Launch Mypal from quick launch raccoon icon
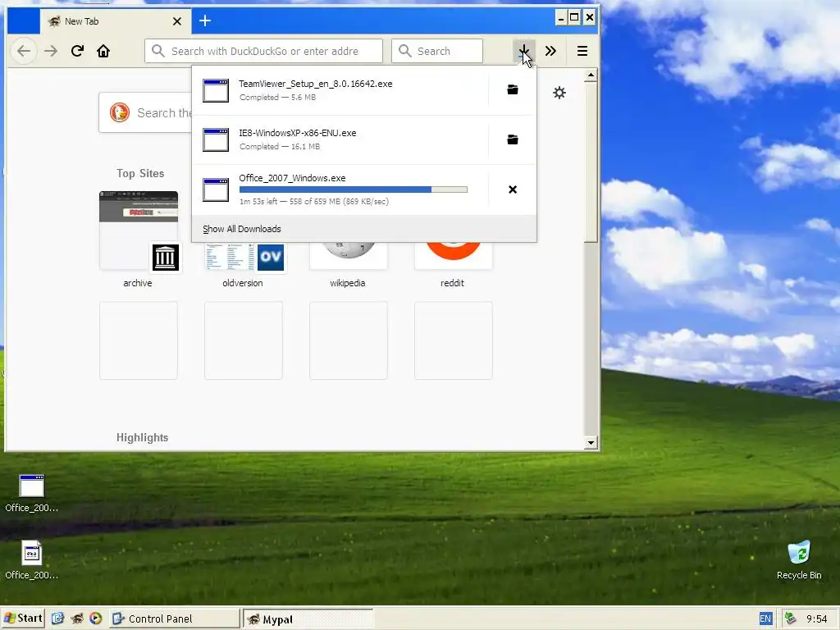The width and height of the screenshot is (840, 630). tap(77, 619)
